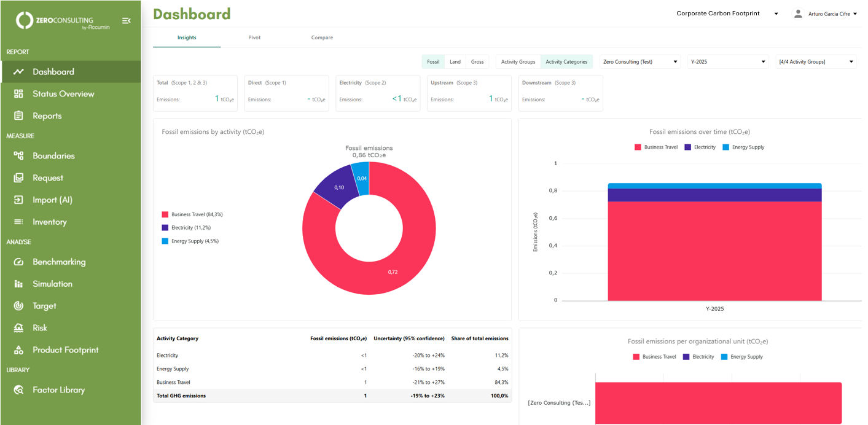Image resolution: width=868 pixels, height=425 pixels.
Task: Switch to the Insights tab
Action: [x=187, y=37]
